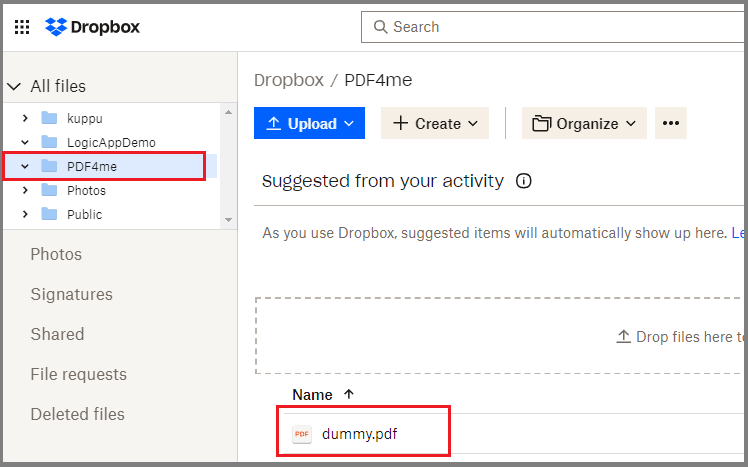Open the LogicAppDemo folder label
748x467 pixels.
click(x=111, y=142)
